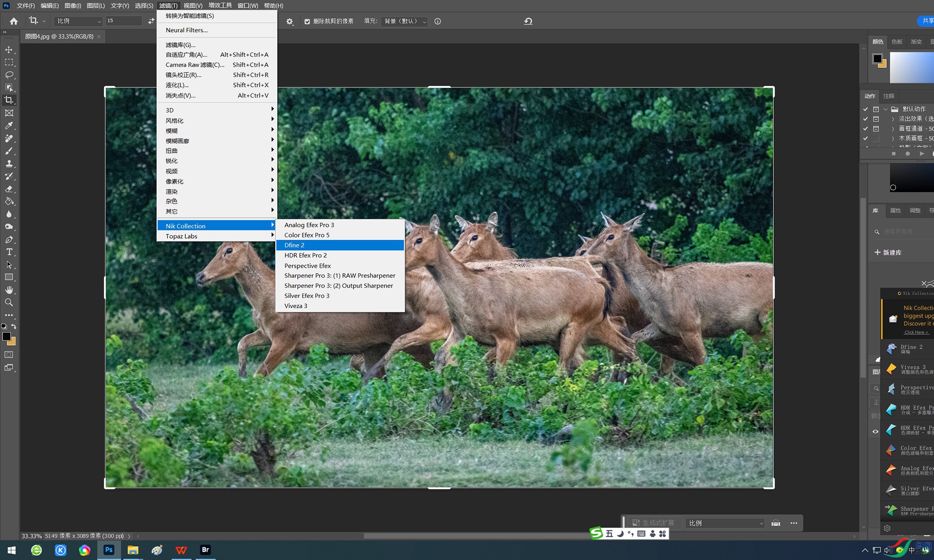The image size is (934, 560).
Task: Open the Topaz Labs submenu
Action: click(217, 236)
